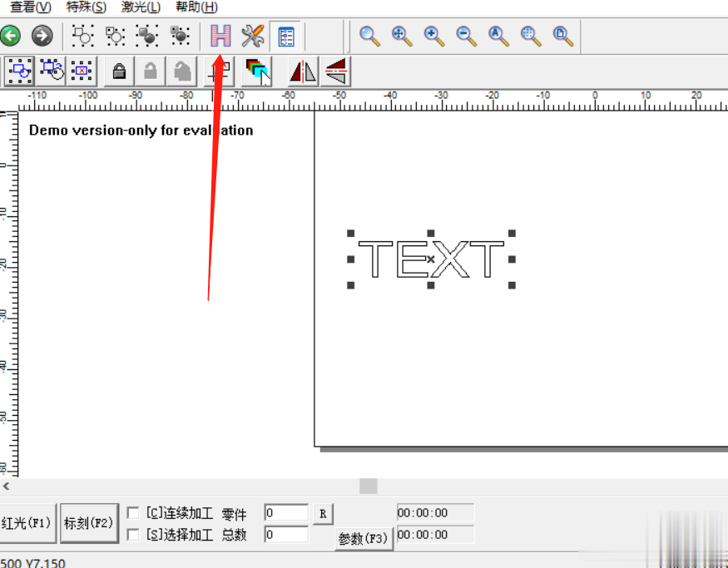Image resolution: width=728 pixels, height=568 pixels.
Task: Open the 特殊(S) menu
Action: coord(87,7)
